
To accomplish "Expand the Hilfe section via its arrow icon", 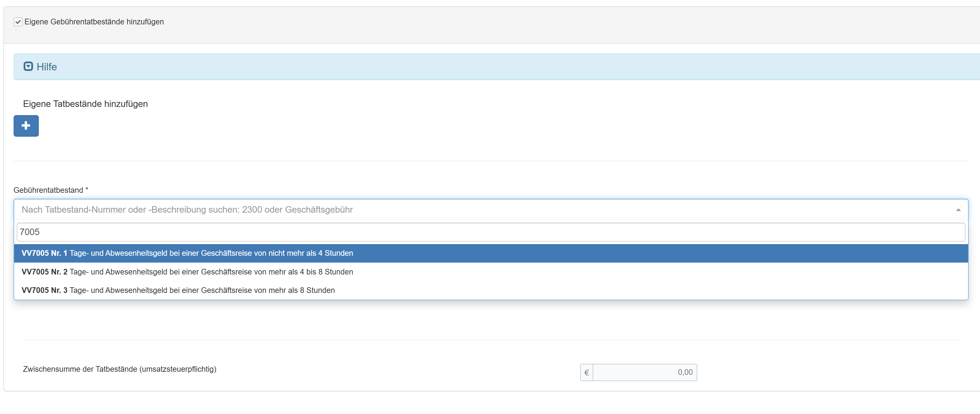I will coord(28,66).
